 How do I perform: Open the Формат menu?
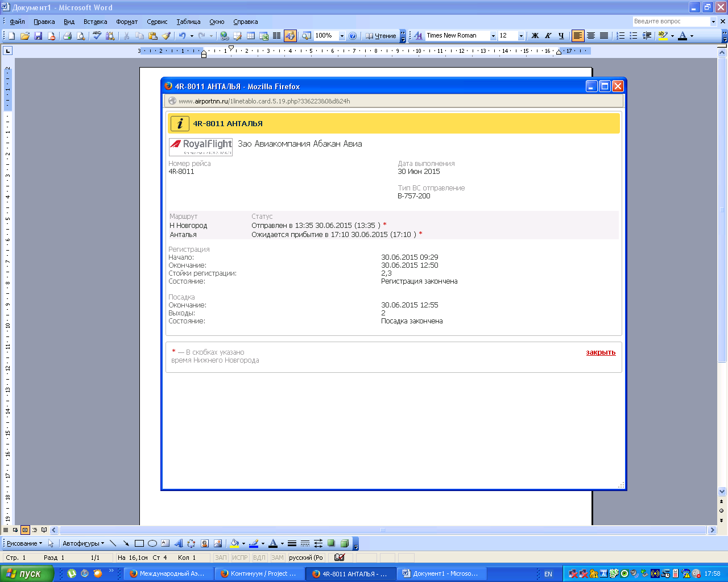(127, 22)
